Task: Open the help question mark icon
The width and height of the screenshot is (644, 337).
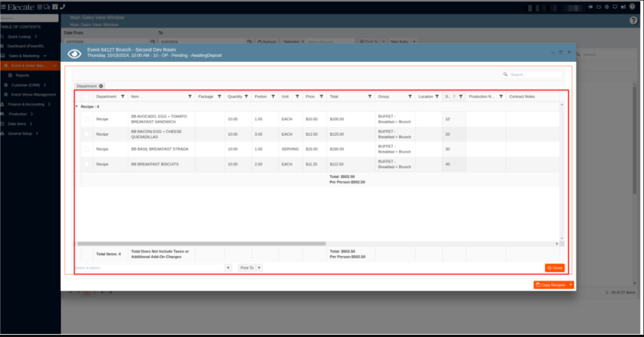Action: click(x=633, y=20)
